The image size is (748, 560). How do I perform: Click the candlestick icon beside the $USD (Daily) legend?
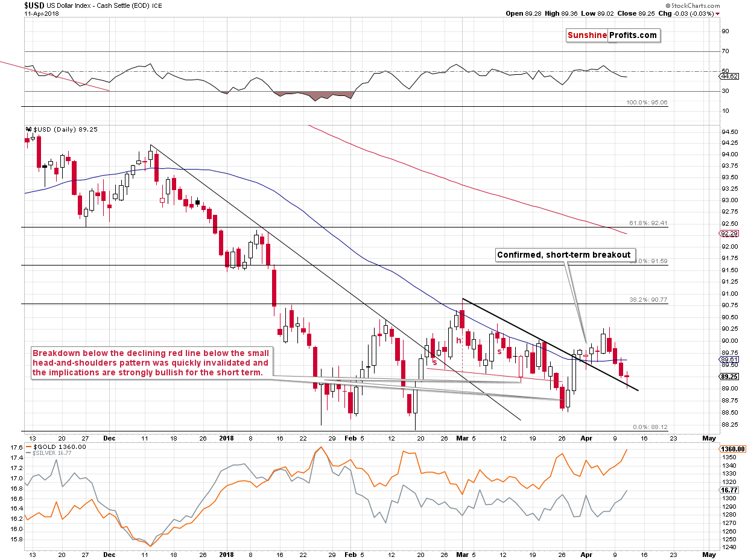point(28,129)
